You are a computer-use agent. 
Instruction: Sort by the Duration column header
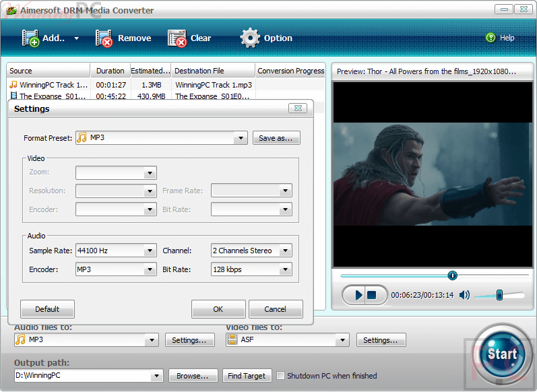(110, 71)
